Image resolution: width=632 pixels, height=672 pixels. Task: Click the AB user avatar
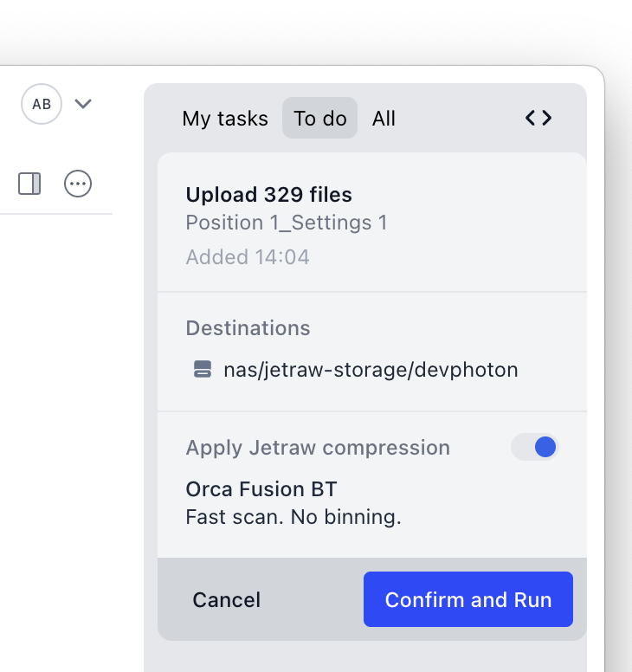pyautogui.click(x=42, y=104)
